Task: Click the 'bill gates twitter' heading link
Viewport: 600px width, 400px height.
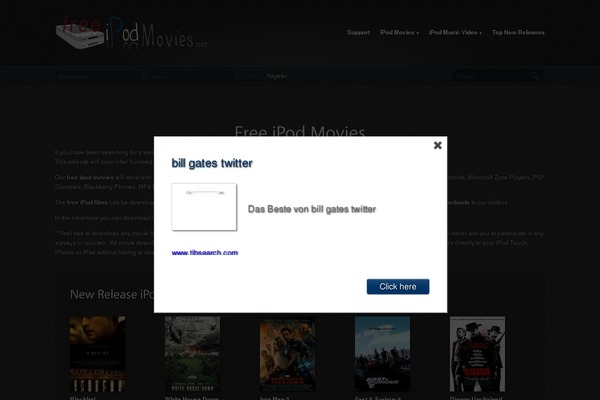Action: click(x=212, y=163)
